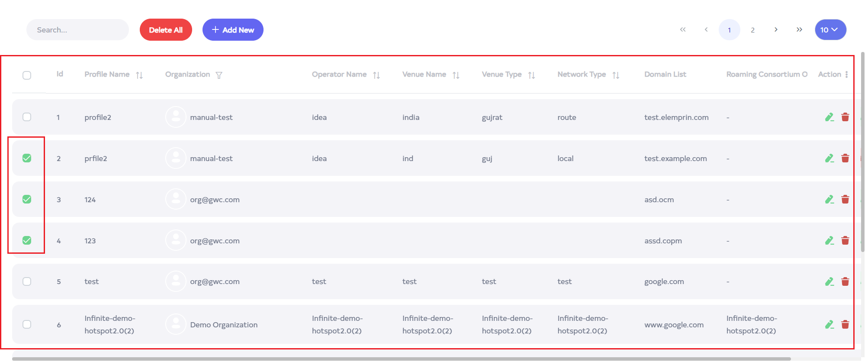The height and width of the screenshot is (362, 868).
Task: Uncheck the checkbox for row 3
Action: click(27, 200)
